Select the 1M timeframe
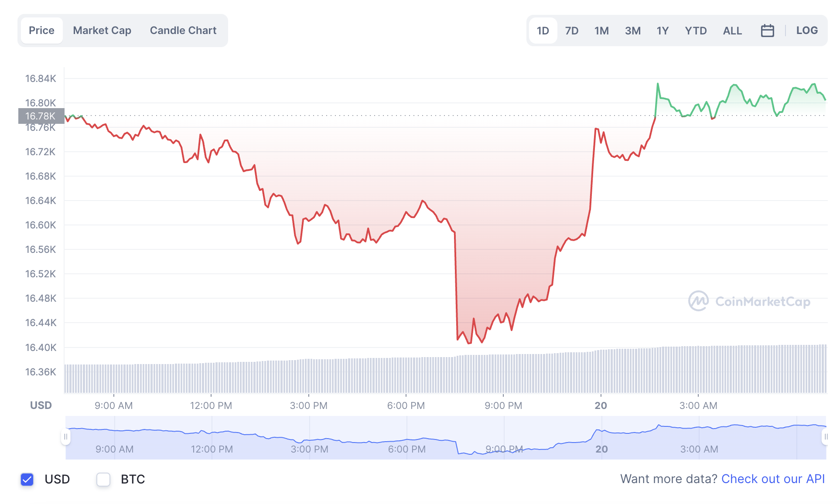 pos(602,30)
